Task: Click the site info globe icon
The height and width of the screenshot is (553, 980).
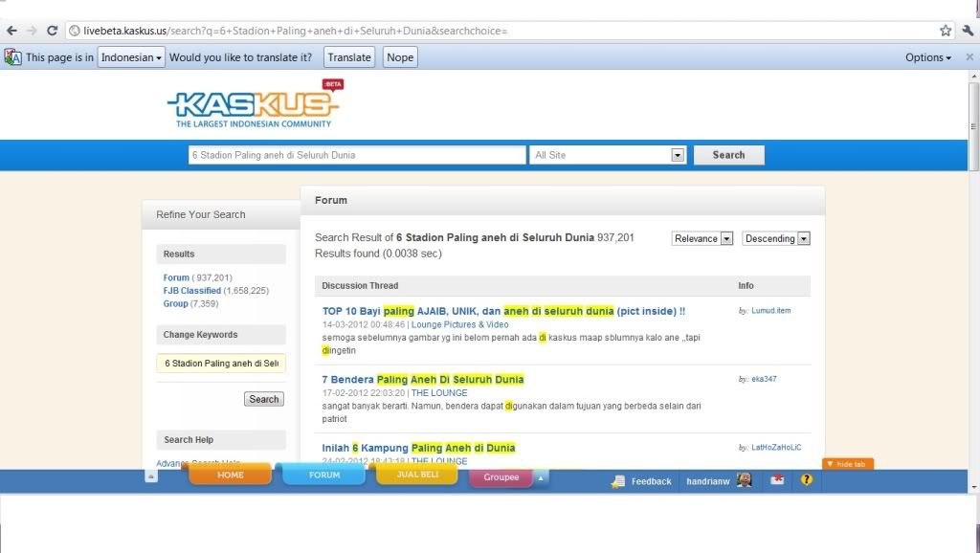Action: pos(75,31)
